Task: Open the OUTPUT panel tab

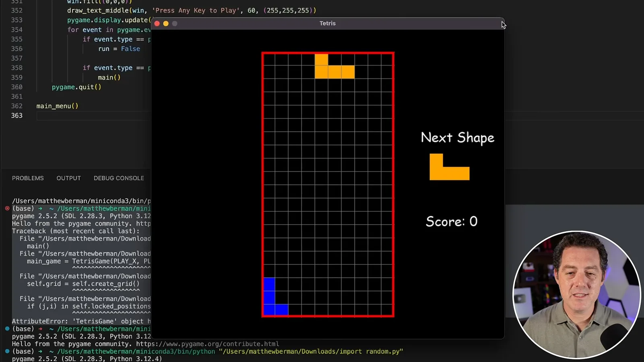Action: click(x=68, y=178)
